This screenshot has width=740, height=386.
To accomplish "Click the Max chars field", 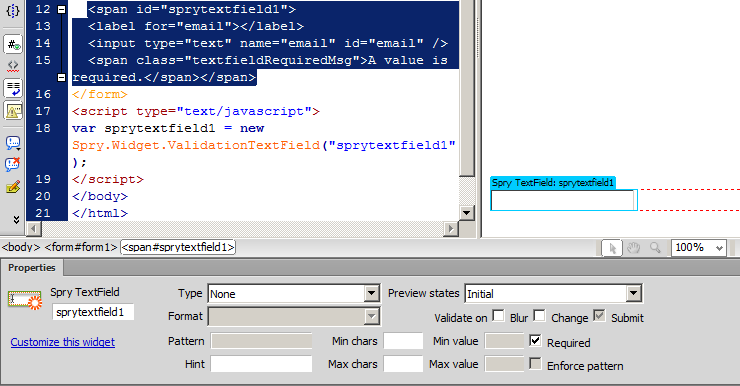I will click(x=403, y=364).
